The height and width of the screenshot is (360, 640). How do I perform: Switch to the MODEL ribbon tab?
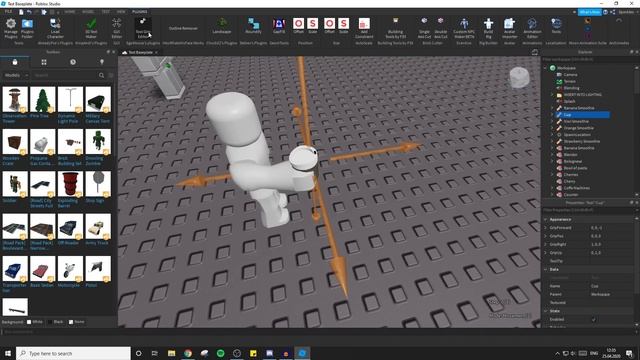point(88,11)
